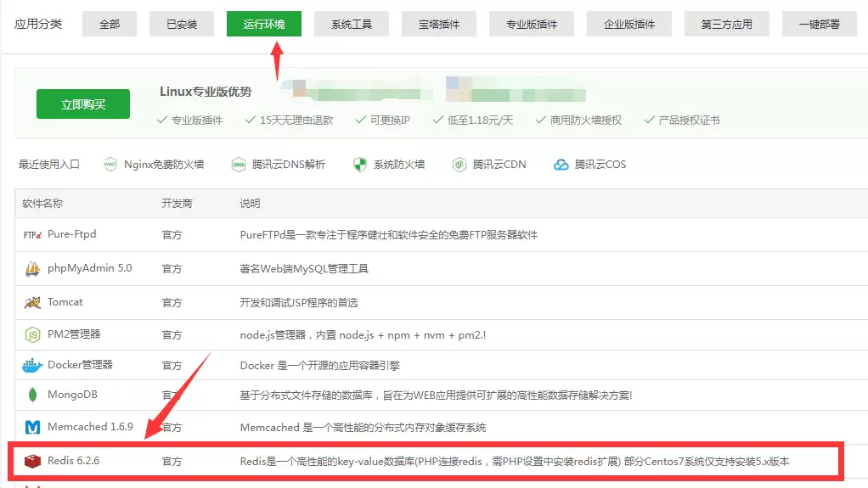Click the PM2 node.js hexagon icon
The image size is (868, 488).
point(32,334)
